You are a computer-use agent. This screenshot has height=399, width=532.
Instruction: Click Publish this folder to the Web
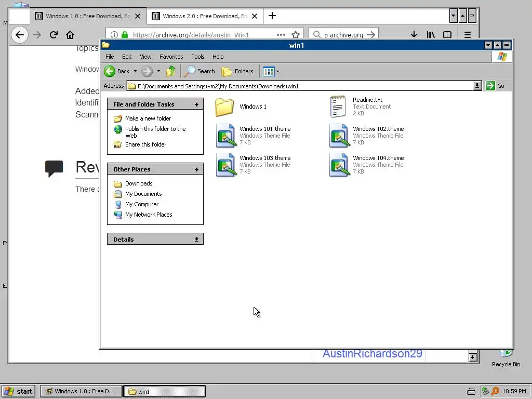pos(155,132)
